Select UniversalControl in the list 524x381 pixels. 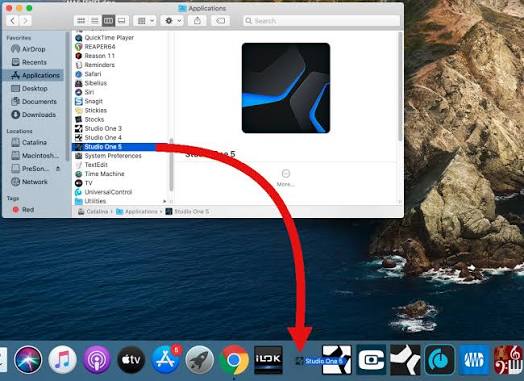click(x=120, y=192)
